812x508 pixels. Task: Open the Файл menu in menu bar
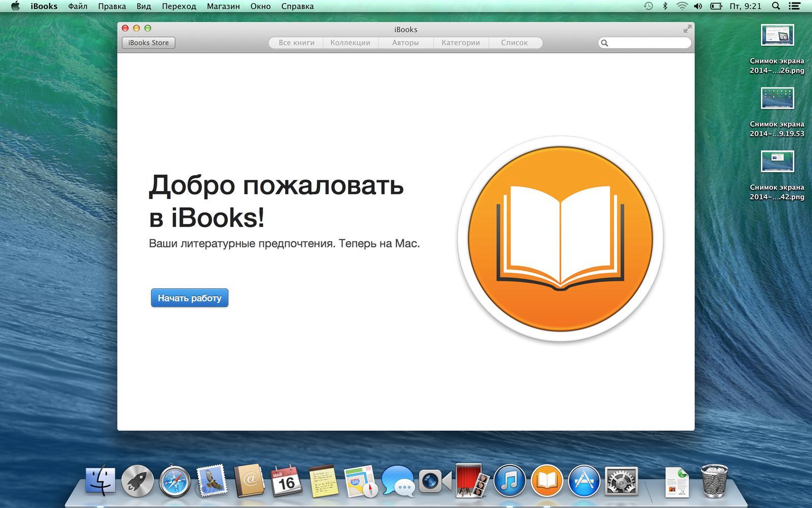click(78, 6)
